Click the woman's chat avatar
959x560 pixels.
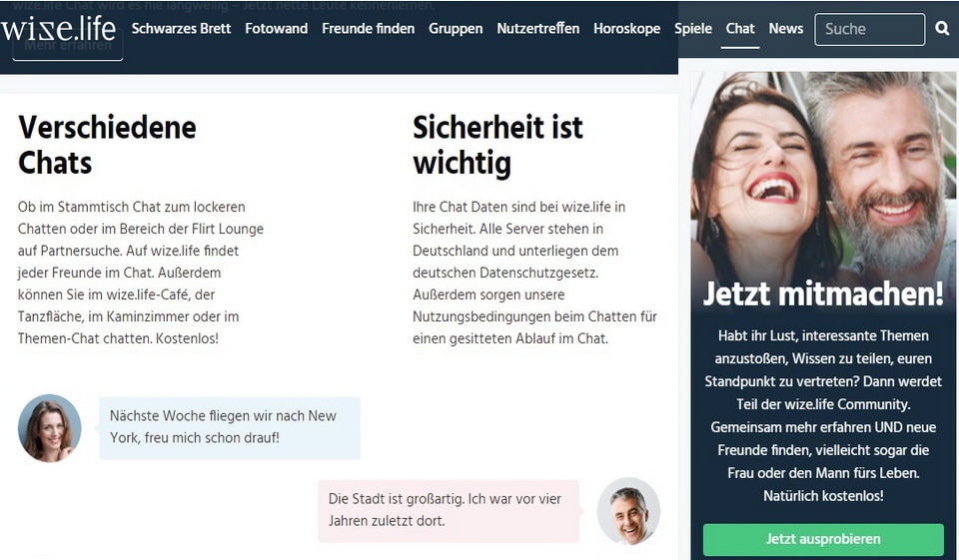point(50,427)
